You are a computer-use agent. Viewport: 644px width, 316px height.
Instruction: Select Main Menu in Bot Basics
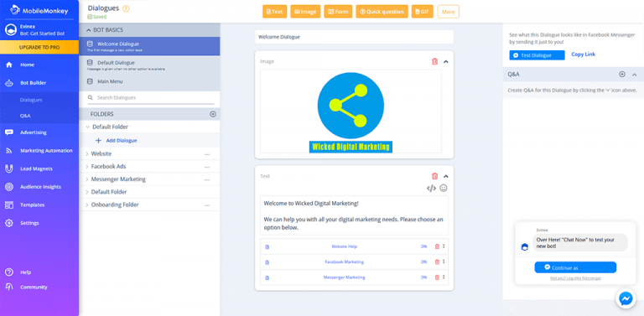(x=149, y=82)
